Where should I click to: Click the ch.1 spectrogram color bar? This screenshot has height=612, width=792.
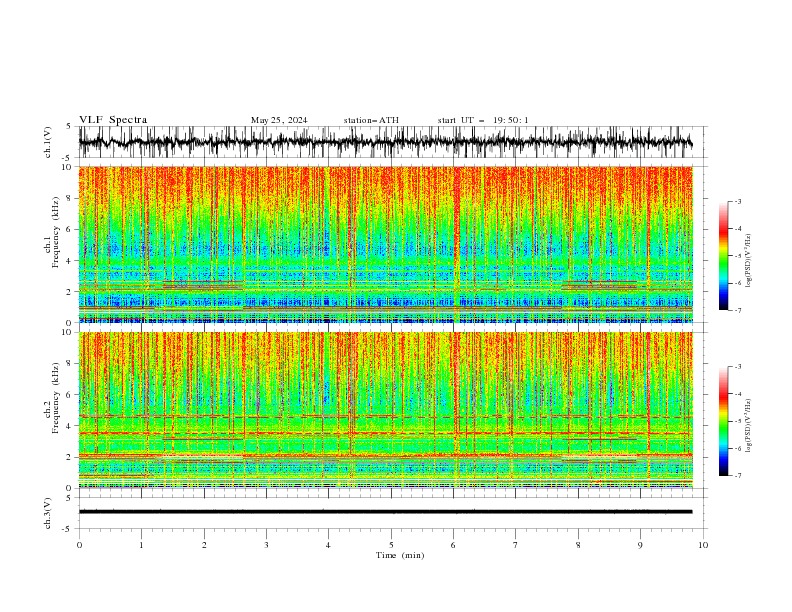click(724, 256)
